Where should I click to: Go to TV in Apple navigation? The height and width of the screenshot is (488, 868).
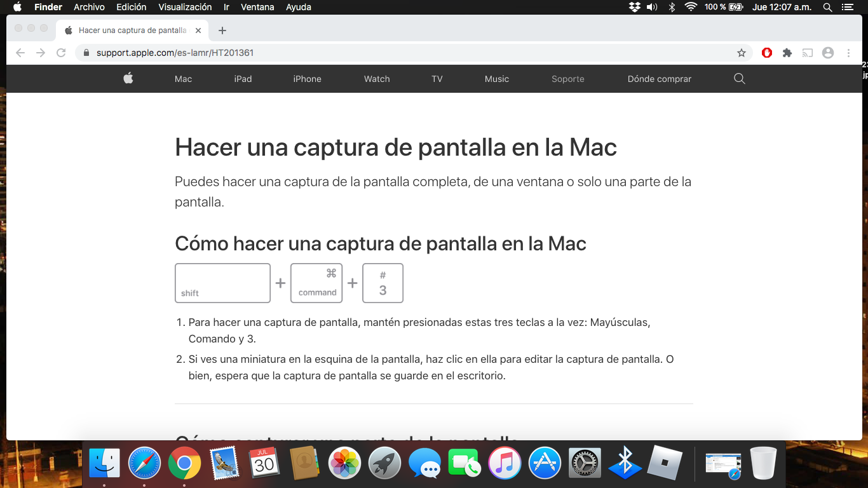click(x=437, y=79)
